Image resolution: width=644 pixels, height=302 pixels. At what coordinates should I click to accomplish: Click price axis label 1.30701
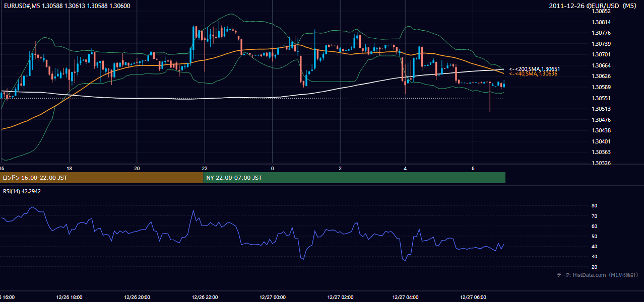click(601, 54)
